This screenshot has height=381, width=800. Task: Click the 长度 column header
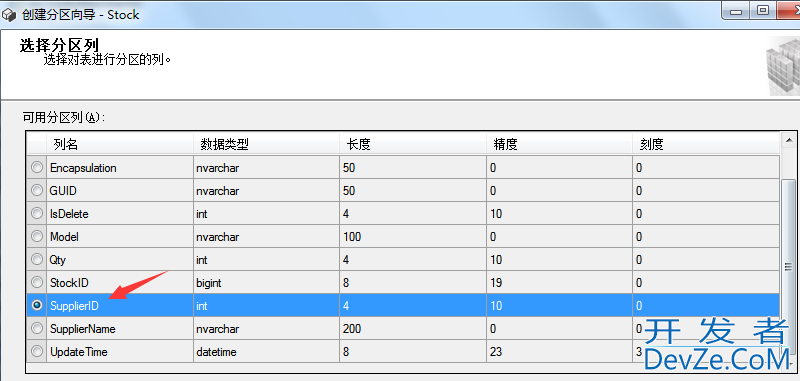413,144
